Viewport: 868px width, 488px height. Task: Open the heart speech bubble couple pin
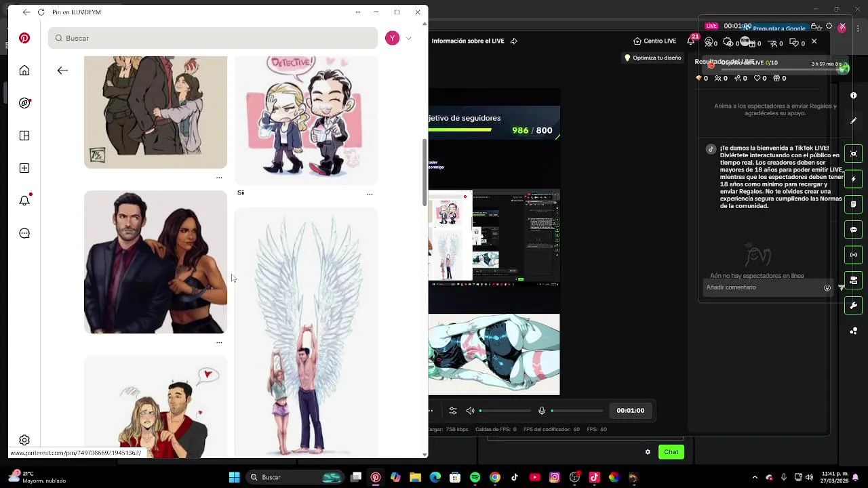click(155, 407)
